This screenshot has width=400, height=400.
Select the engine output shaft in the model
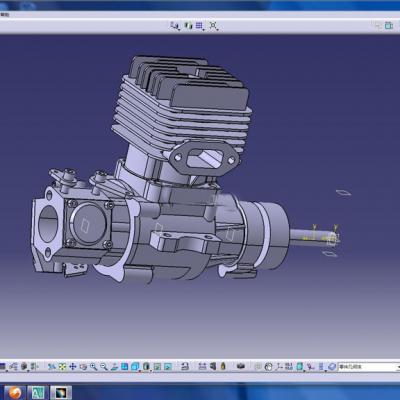313,238
